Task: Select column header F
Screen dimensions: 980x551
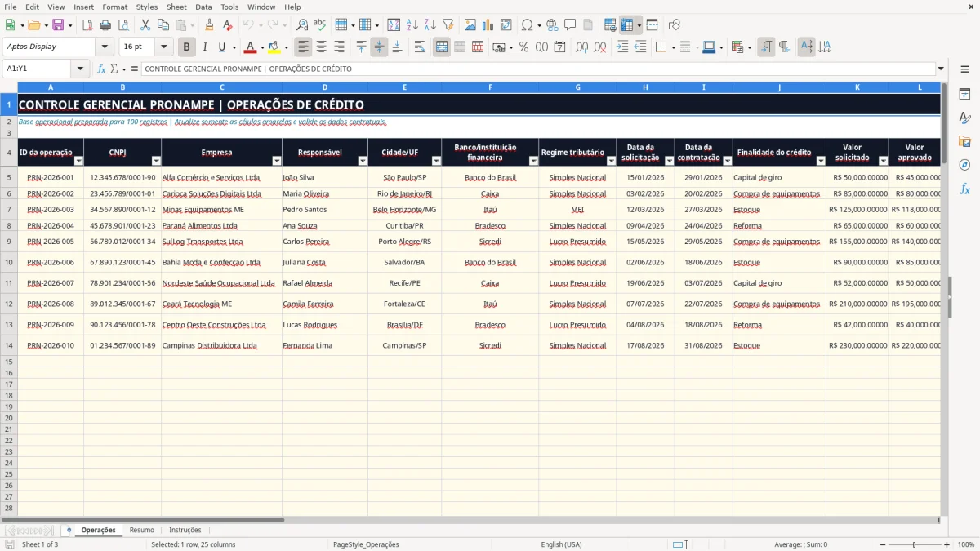Action: point(490,87)
